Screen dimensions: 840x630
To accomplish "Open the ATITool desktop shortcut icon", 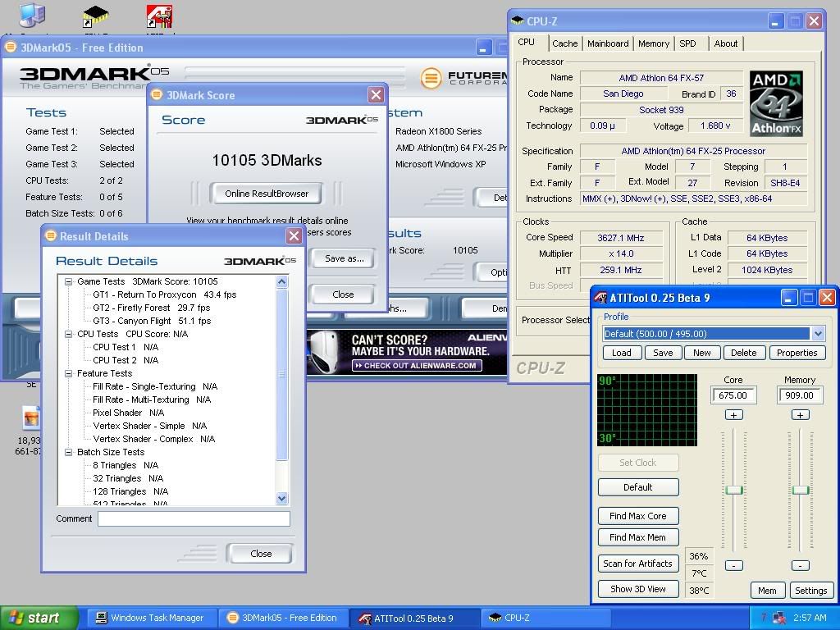I will 160,16.
